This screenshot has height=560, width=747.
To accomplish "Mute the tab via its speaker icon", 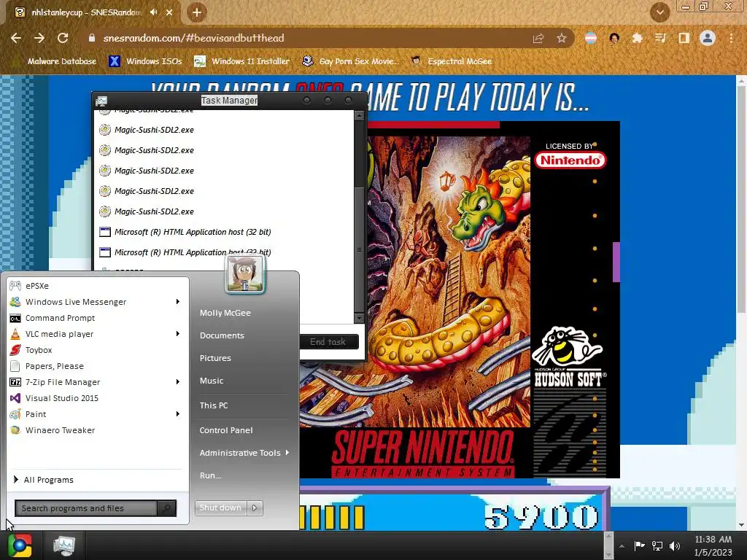I will (x=153, y=12).
